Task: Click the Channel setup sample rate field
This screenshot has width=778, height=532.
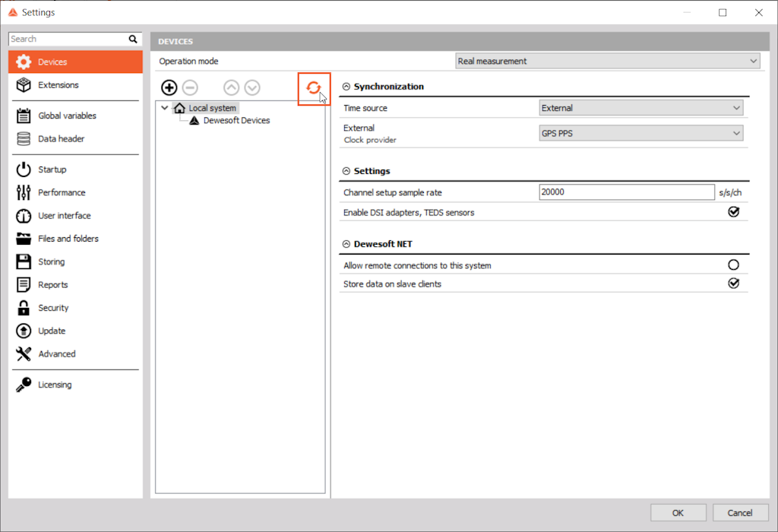Action: coord(627,192)
